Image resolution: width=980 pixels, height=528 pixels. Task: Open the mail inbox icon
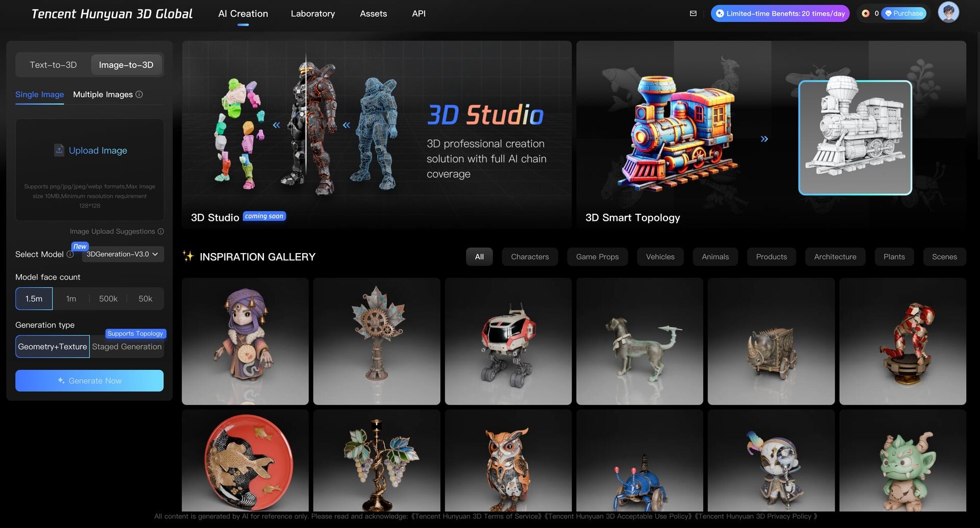click(693, 14)
